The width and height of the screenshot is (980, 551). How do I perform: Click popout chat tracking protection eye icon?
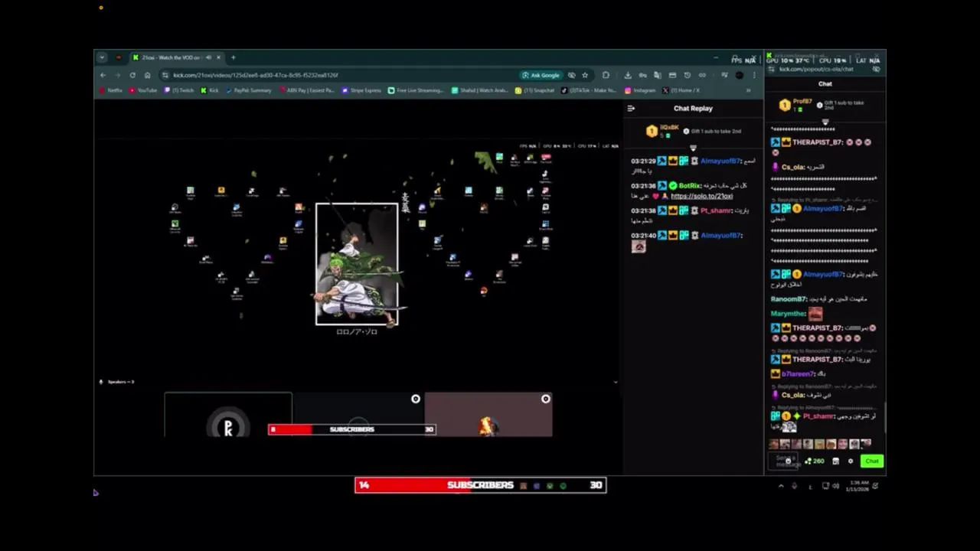pos(876,69)
